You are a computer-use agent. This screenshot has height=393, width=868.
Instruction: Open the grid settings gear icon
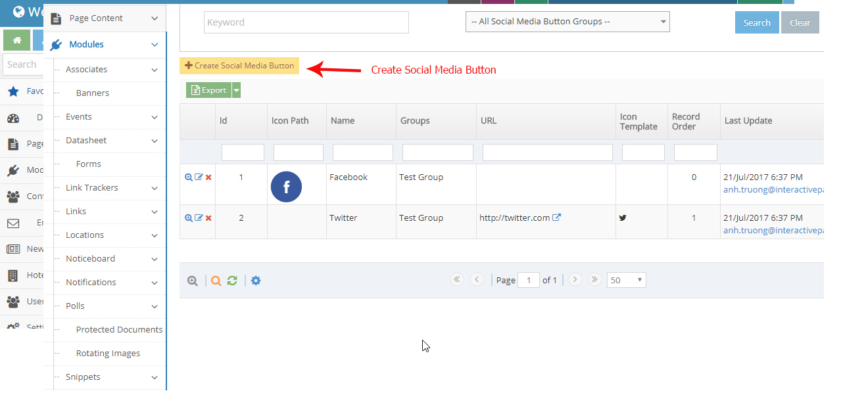pos(256,280)
